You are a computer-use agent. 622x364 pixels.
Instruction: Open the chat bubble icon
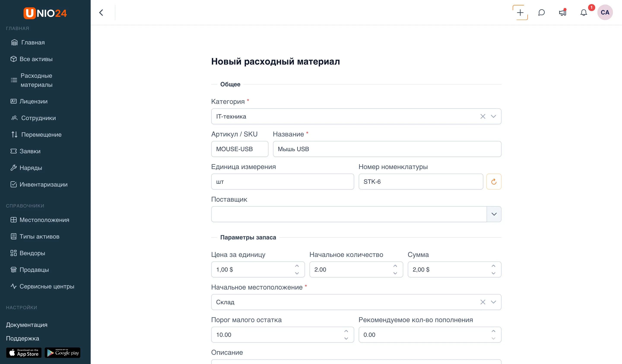coord(541,13)
